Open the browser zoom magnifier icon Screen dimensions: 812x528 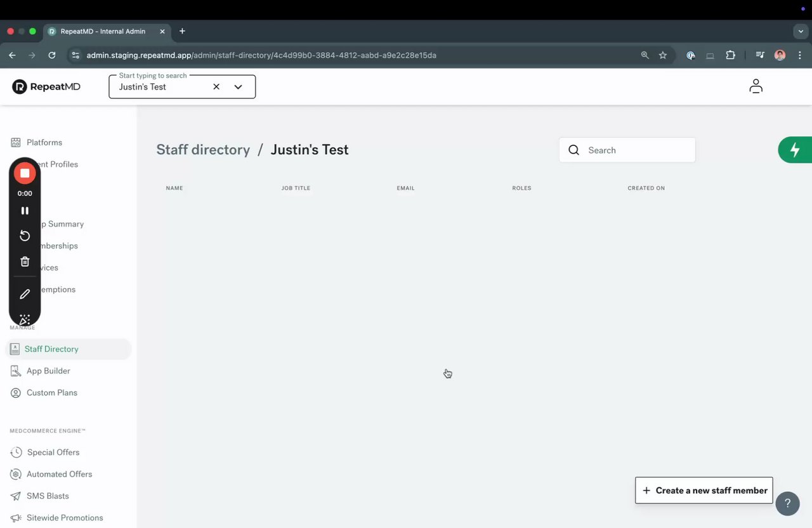coord(645,55)
